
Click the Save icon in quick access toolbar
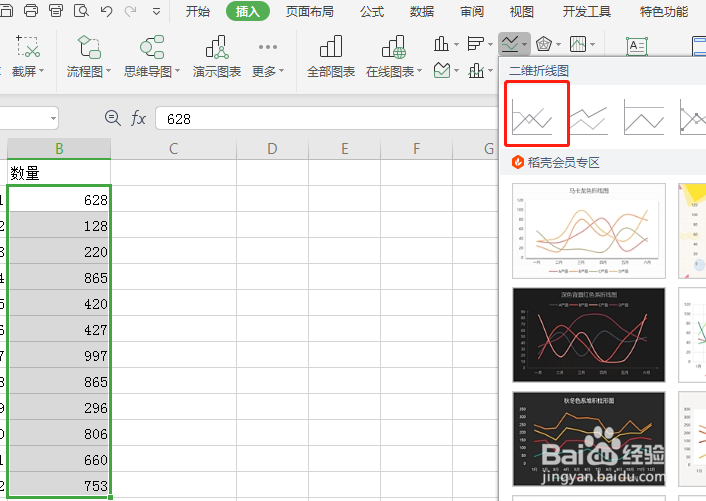[x=5, y=10]
